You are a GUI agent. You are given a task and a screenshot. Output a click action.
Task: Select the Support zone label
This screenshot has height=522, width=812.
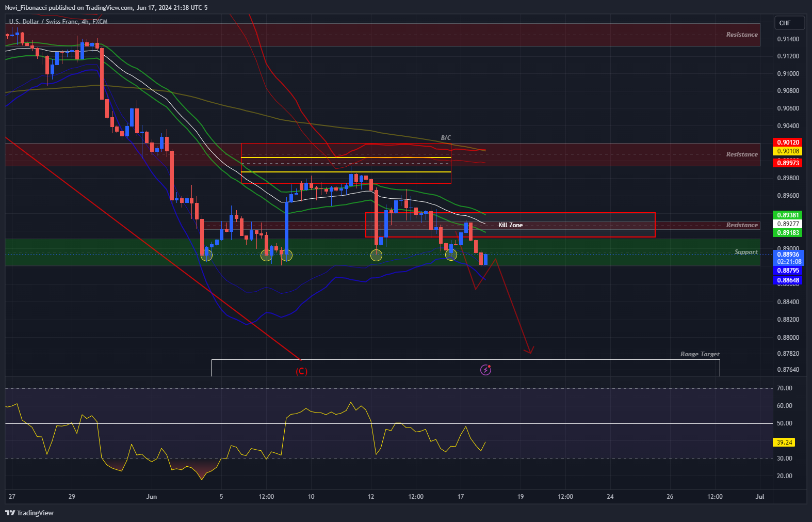[746, 252]
